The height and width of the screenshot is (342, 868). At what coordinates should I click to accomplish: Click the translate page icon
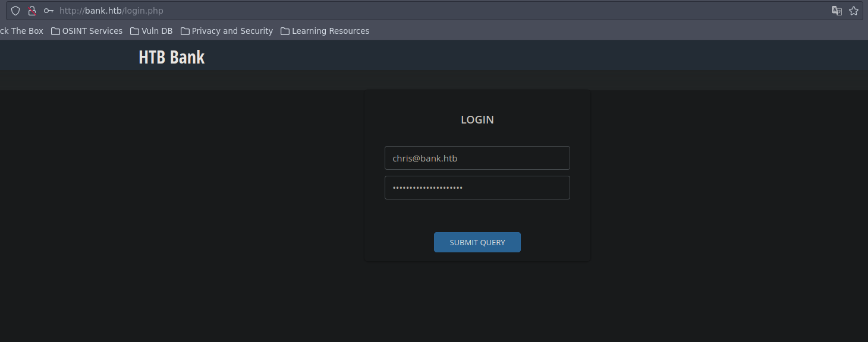point(836,11)
